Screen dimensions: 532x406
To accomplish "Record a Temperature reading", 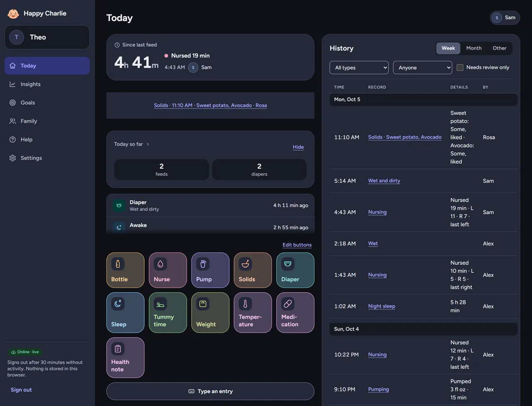I will coord(253,313).
